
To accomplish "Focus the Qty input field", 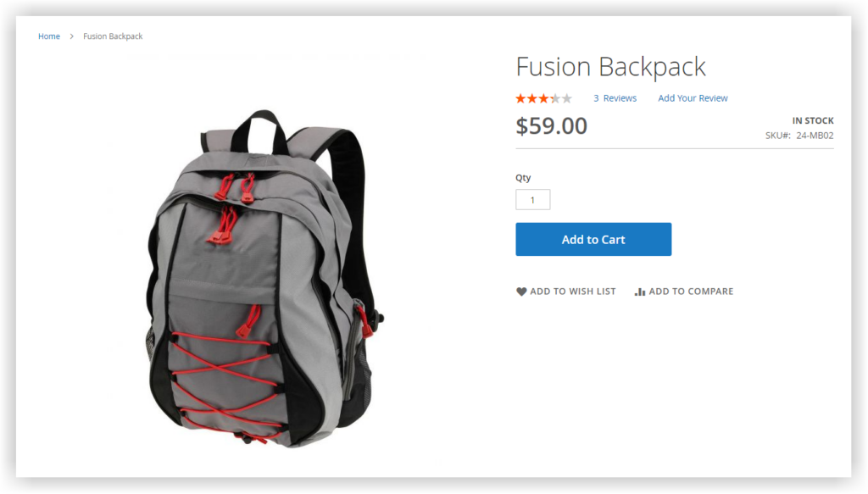I will pos(532,200).
